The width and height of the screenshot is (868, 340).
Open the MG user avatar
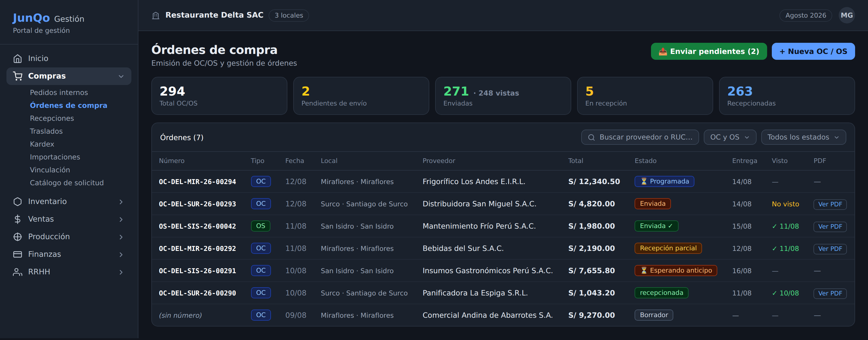846,16
